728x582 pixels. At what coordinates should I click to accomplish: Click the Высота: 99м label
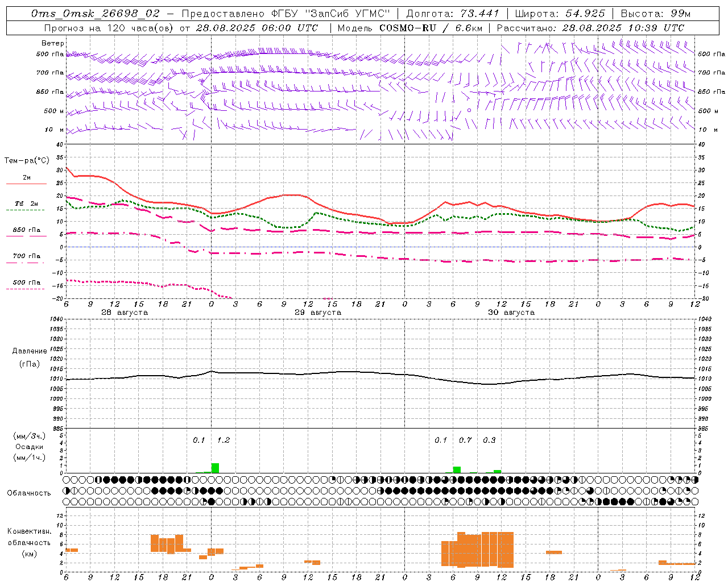click(656, 13)
